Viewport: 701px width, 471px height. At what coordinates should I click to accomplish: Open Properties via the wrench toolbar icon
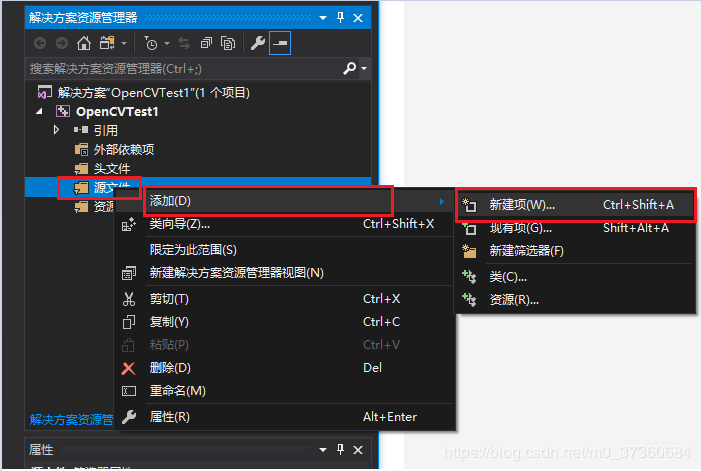coord(257,43)
